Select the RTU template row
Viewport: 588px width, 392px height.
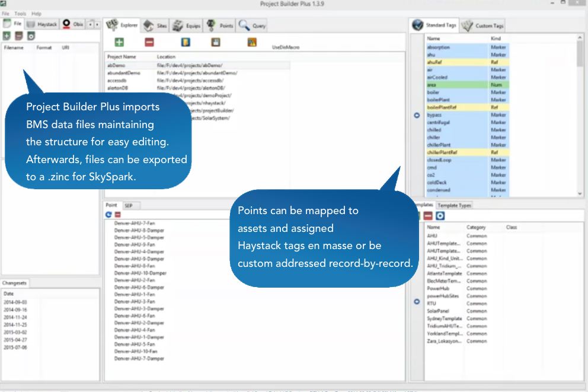(457, 304)
